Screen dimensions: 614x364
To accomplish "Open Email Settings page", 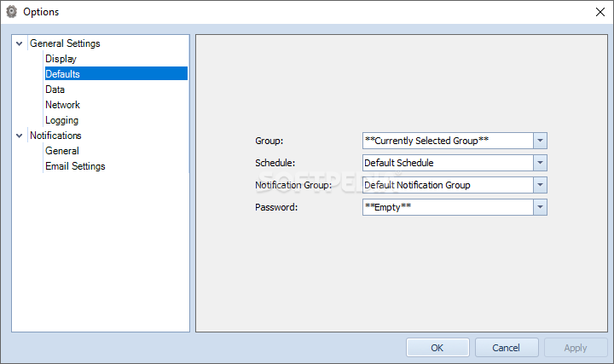I will click(75, 166).
